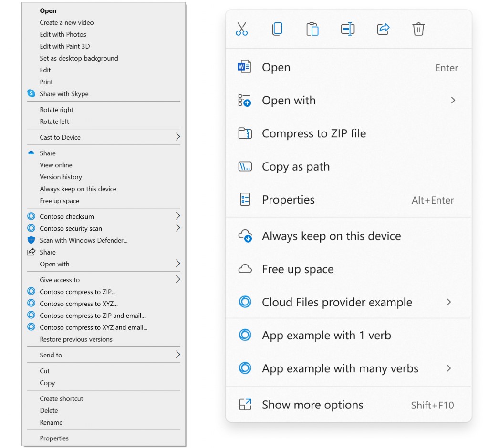Click the Open with list icon

244,100
